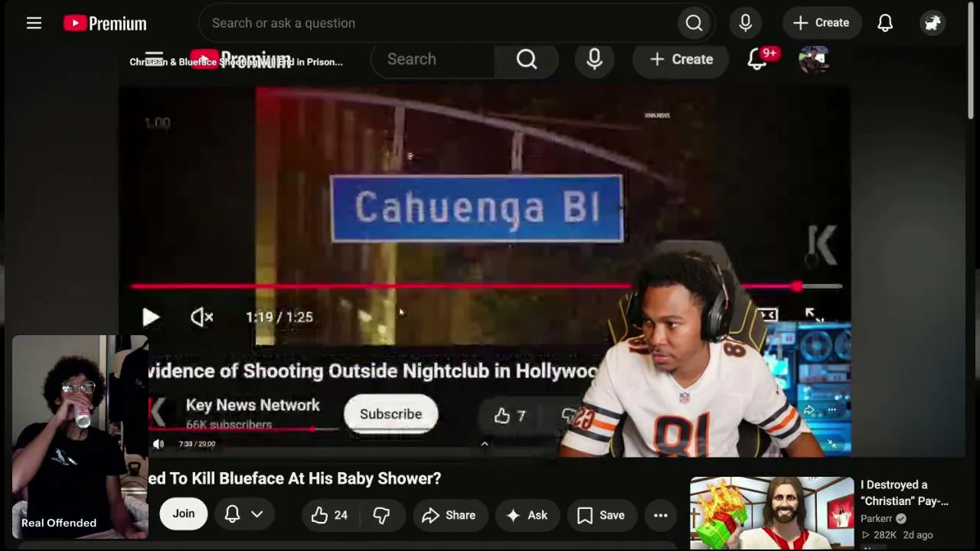Click the collapse arrows icon below the three dots
This screenshot has height=551, width=980.
click(x=832, y=444)
